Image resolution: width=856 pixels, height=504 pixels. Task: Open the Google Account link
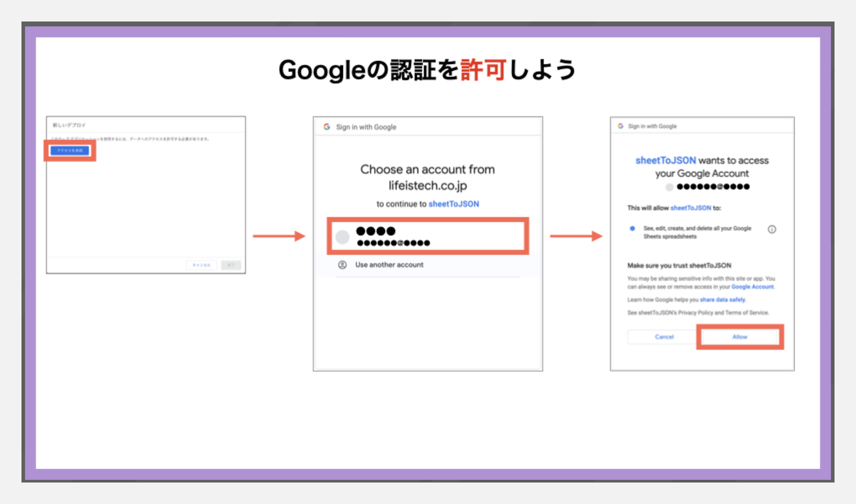point(752,286)
